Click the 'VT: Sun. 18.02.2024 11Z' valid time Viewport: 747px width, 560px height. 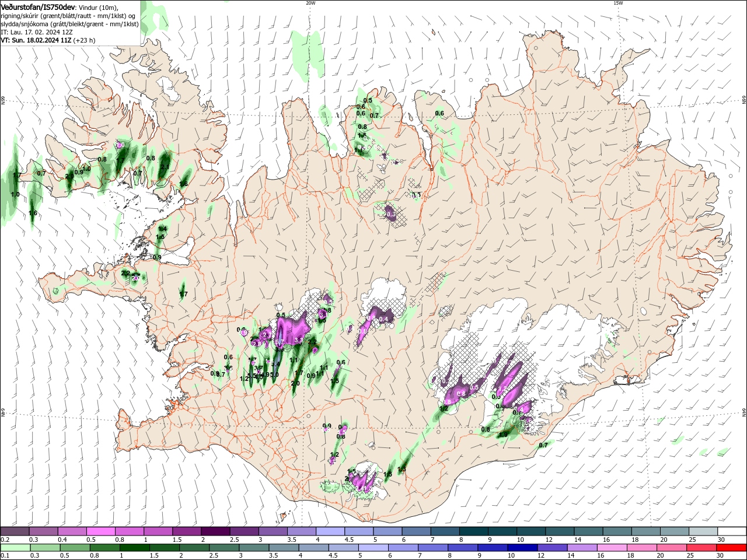(x=36, y=40)
